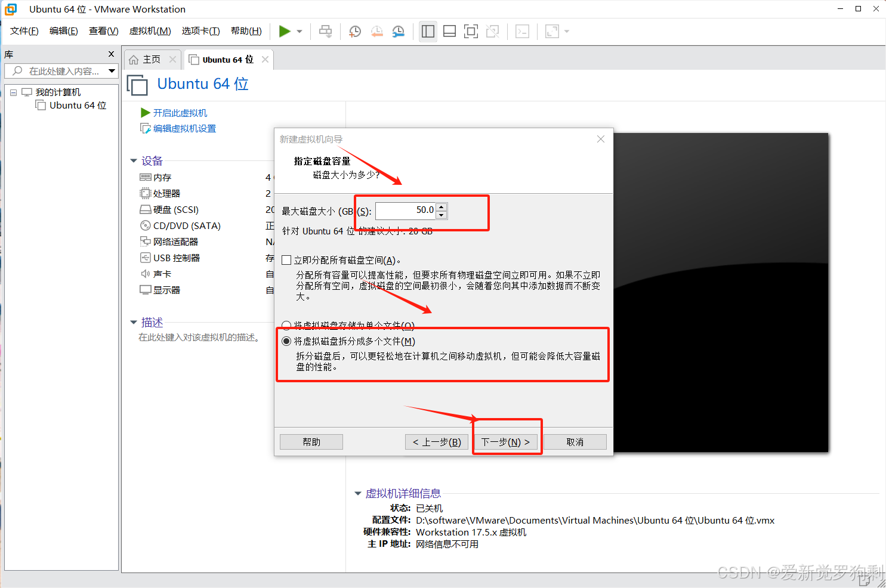Viewport: 886px width, 588px height.
Task: Click the 帮助 button in the wizard
Action: pyautogui.click(x=311, y=442)
